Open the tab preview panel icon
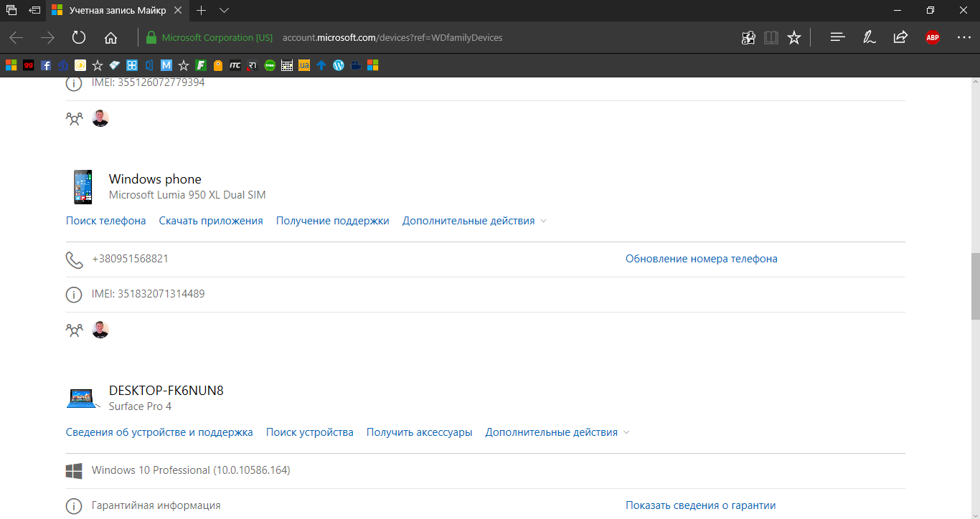This screenshot has width=980, height=519. pyautogui.click(x=11, y=10)
